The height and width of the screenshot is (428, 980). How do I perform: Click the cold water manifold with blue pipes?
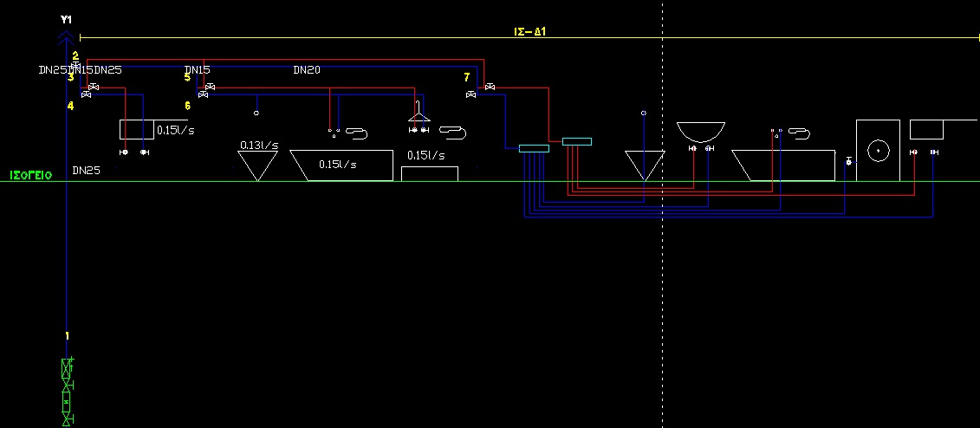click(534, 148)
